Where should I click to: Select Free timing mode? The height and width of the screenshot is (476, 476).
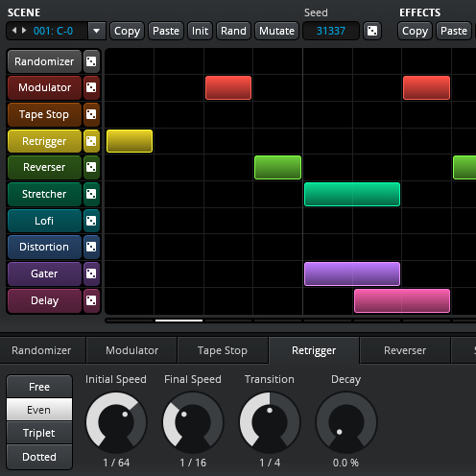[39, 387]
